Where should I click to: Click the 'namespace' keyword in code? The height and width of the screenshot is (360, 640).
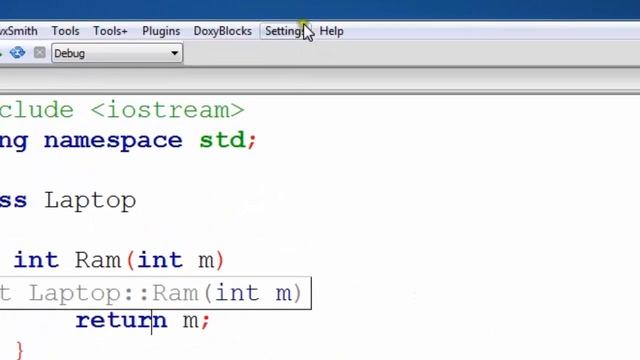pos(113,140)
